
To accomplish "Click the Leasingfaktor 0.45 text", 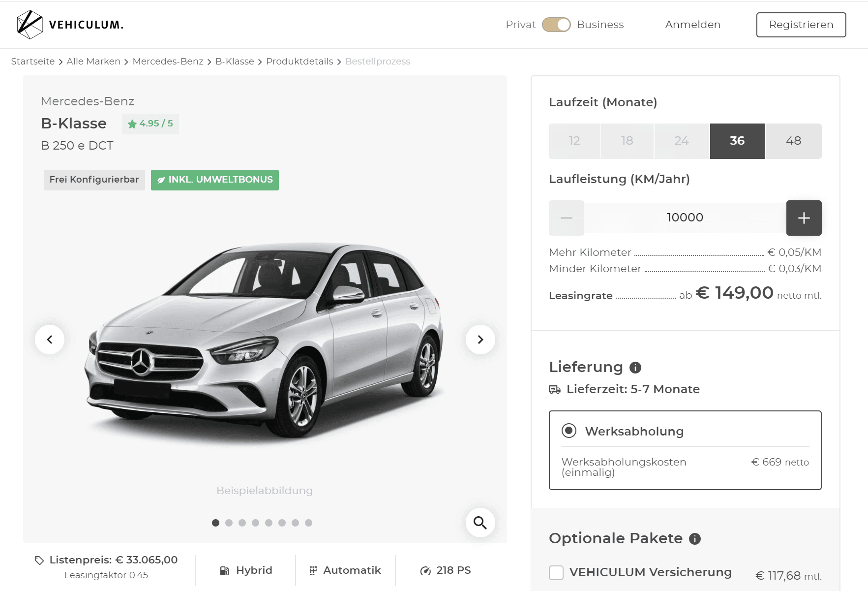I will 106,575.
